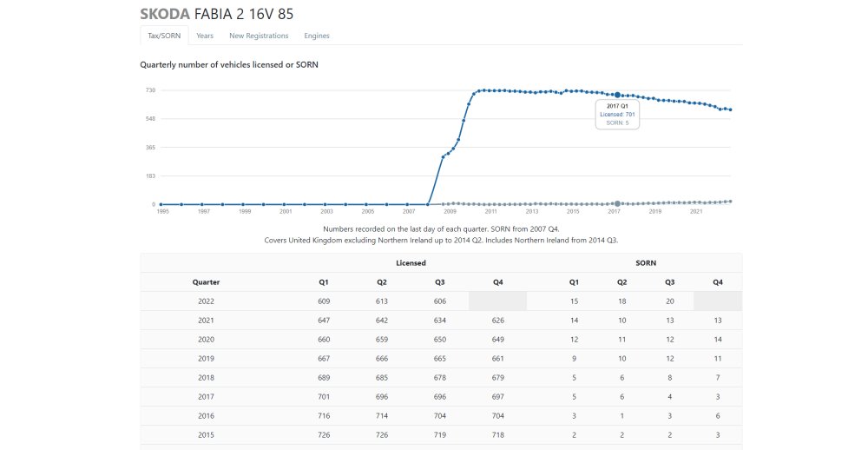Select the 2018 row label in the table
Viewport: 868px width, 450px height.
tap(206, 378)
